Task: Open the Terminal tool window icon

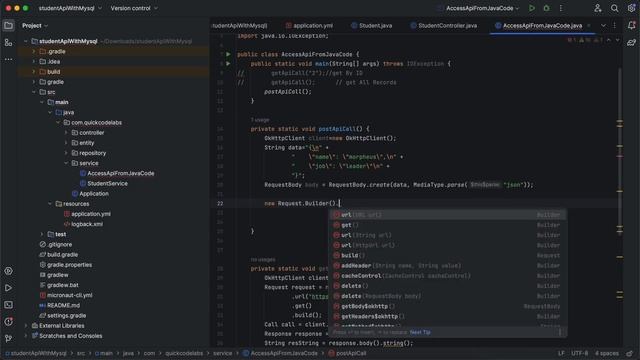Action: click(x=8, y=305)
